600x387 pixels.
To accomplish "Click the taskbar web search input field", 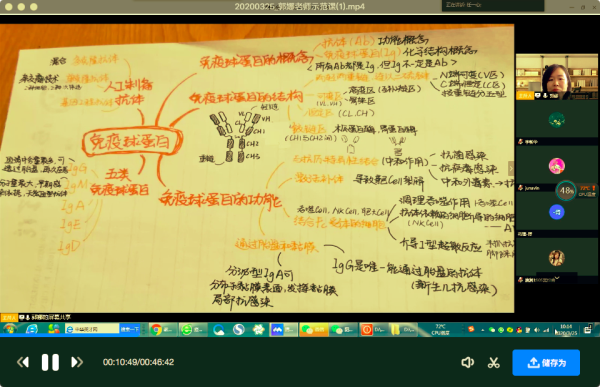I will click(92, 329).
